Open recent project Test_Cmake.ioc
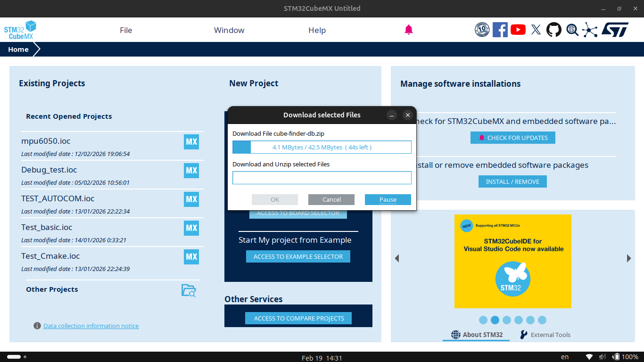This screenshot has height=362, width=644. pyautogui.click(x=50, y=256)
